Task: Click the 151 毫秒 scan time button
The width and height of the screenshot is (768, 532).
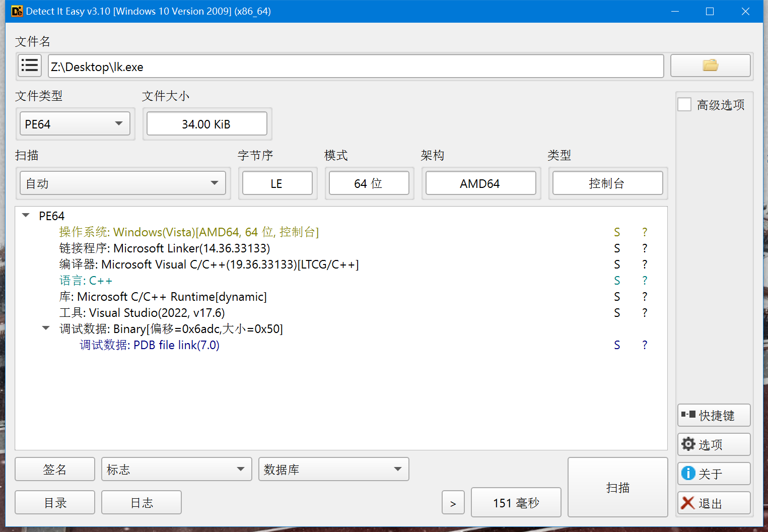Action: click(516, 502)
